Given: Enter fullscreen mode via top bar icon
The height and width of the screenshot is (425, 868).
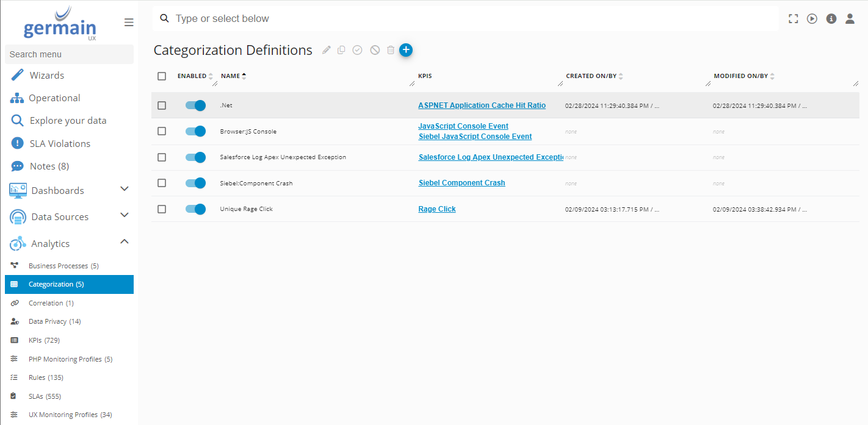Looking at the screenshot, I should (x=793, y=19).
